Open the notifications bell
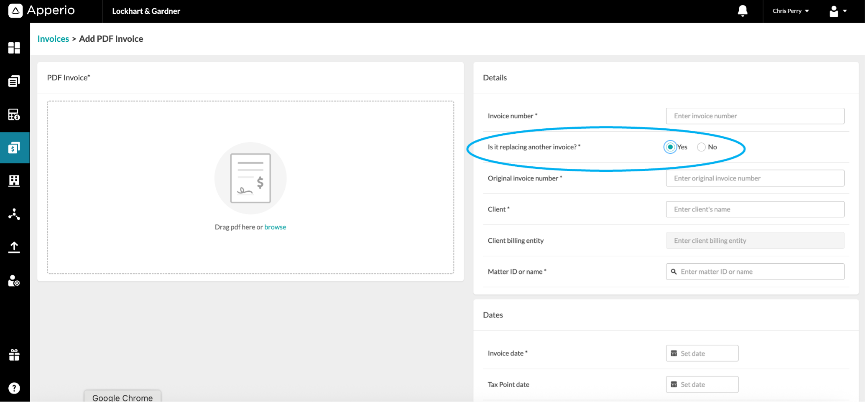Image resolution: width=868 pixels, height=404 pixels. (x=743, y=11)
